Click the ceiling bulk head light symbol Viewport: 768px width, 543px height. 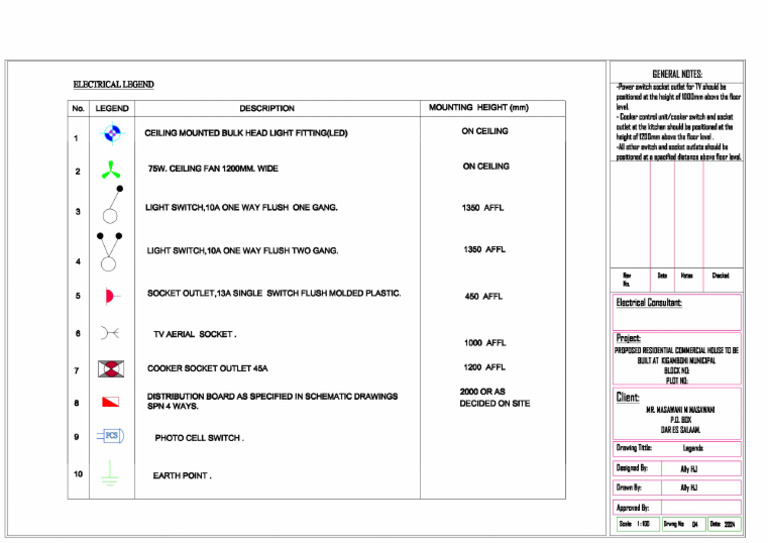coord(112,133)
